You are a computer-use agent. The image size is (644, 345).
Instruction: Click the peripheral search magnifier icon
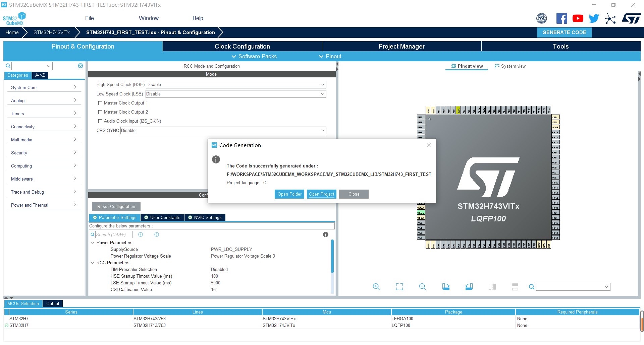8,66
